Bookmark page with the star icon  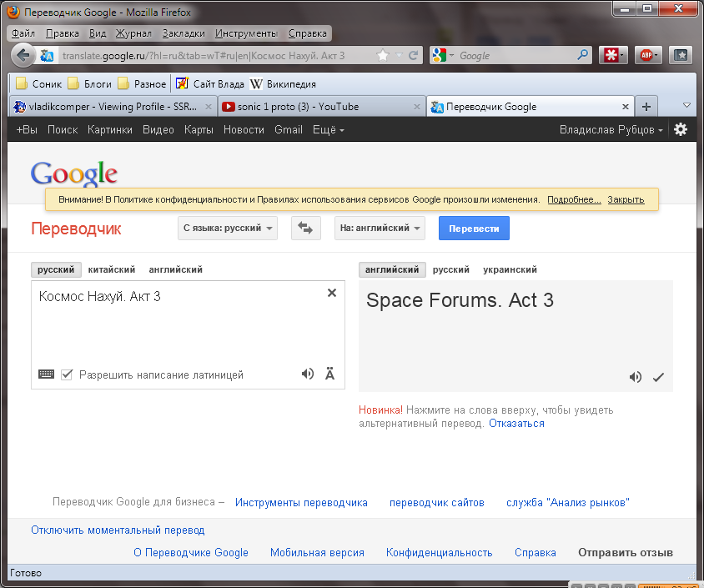pos(383,55)
